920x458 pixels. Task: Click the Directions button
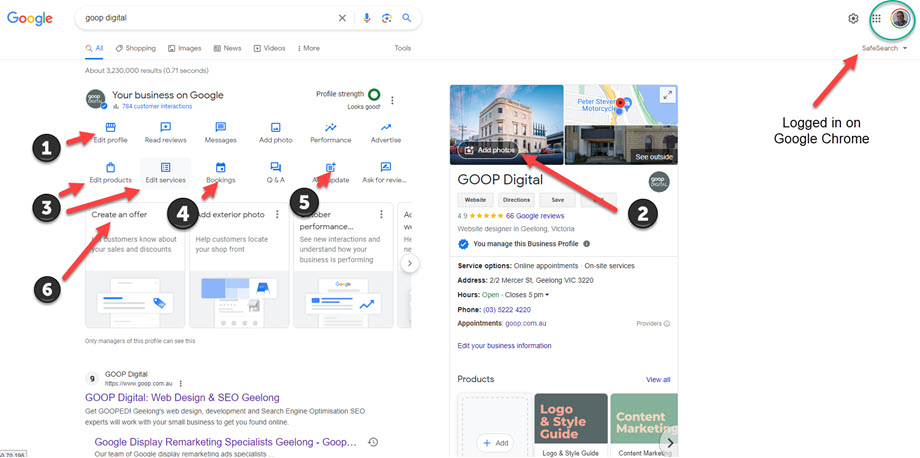(516, 200)
